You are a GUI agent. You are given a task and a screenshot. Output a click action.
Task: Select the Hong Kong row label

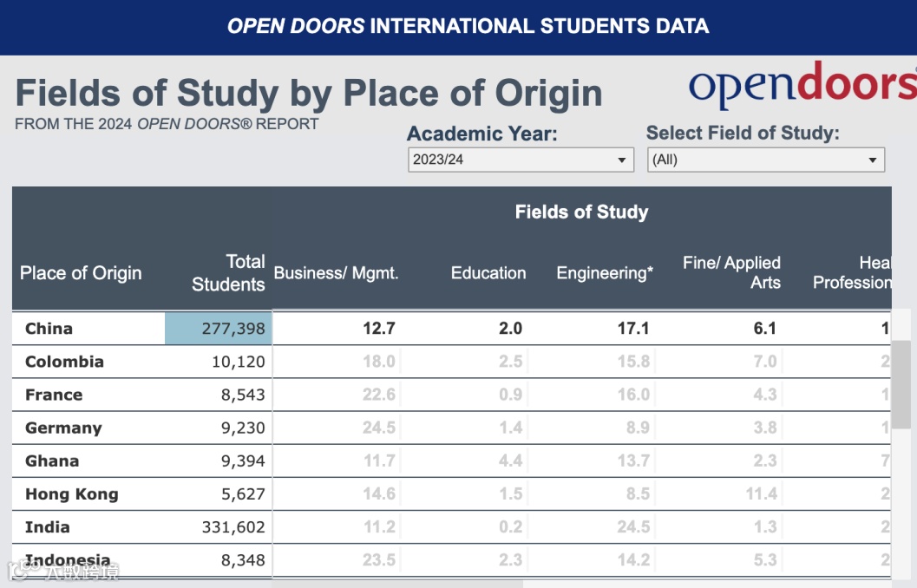72,494
